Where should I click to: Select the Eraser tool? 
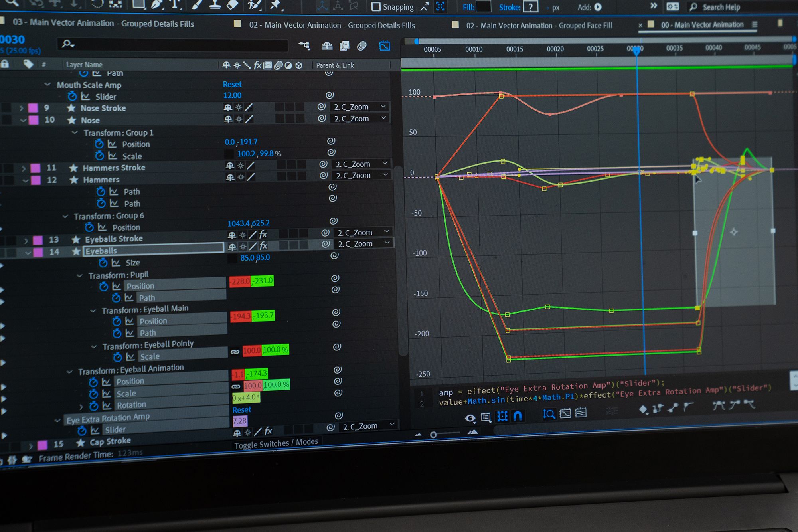(x=233, y=4)
